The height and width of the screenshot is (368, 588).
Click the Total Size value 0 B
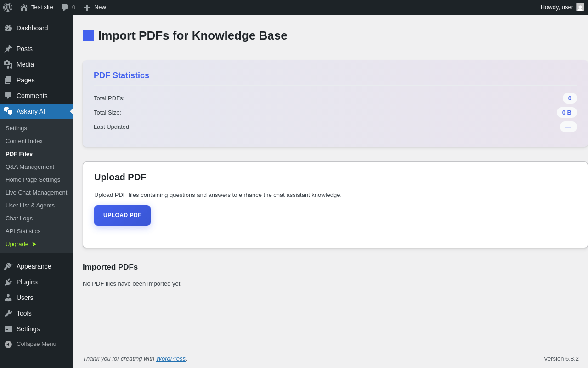[x=567, y=112]
